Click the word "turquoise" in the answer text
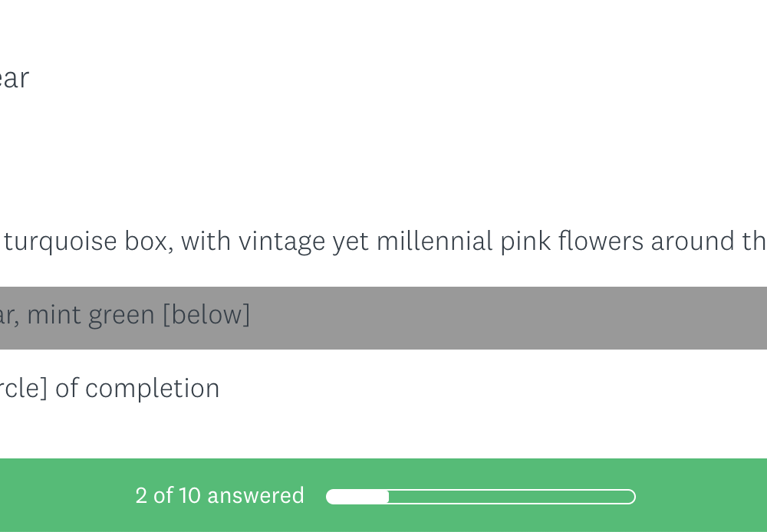Viewport: 767px width, 532px height. point(58,241)
